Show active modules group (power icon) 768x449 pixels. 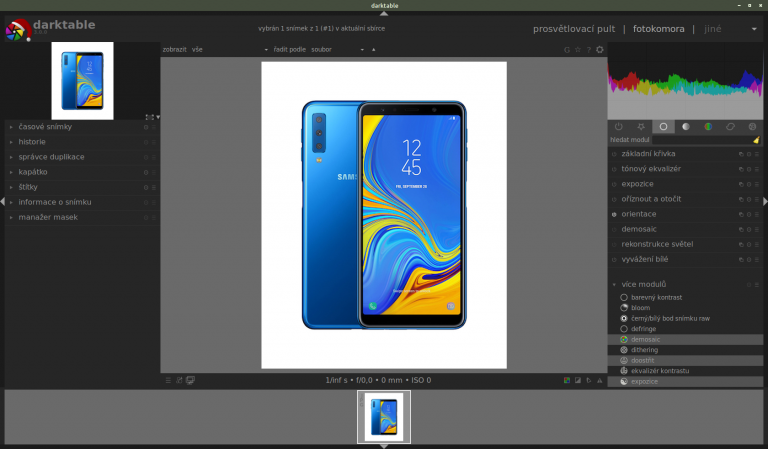(x=618, y=127)
